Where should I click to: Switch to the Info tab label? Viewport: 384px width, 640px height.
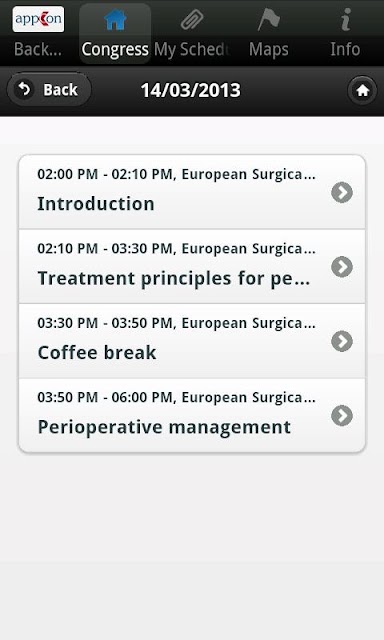click(x=345, y=49)
